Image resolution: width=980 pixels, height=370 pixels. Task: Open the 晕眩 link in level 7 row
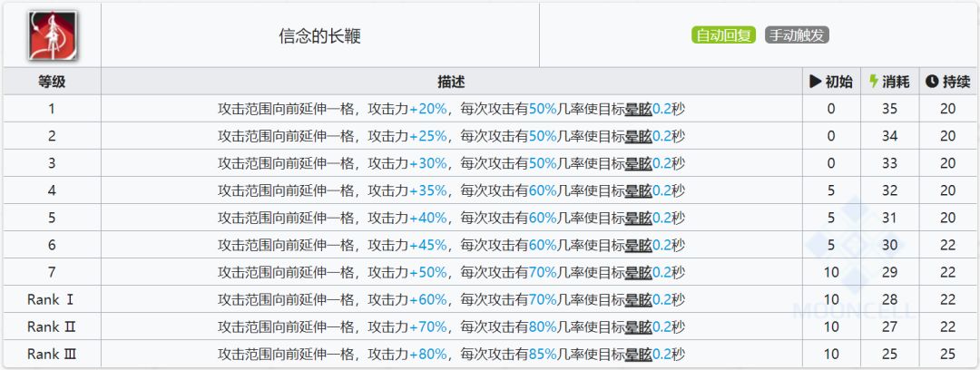[x=639, y=272]
